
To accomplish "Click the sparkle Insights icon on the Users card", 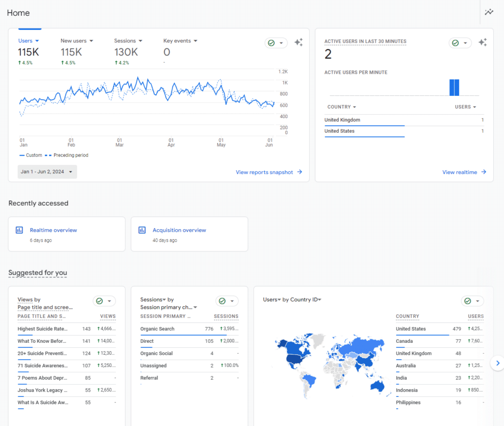I will [x=299, y=43].
